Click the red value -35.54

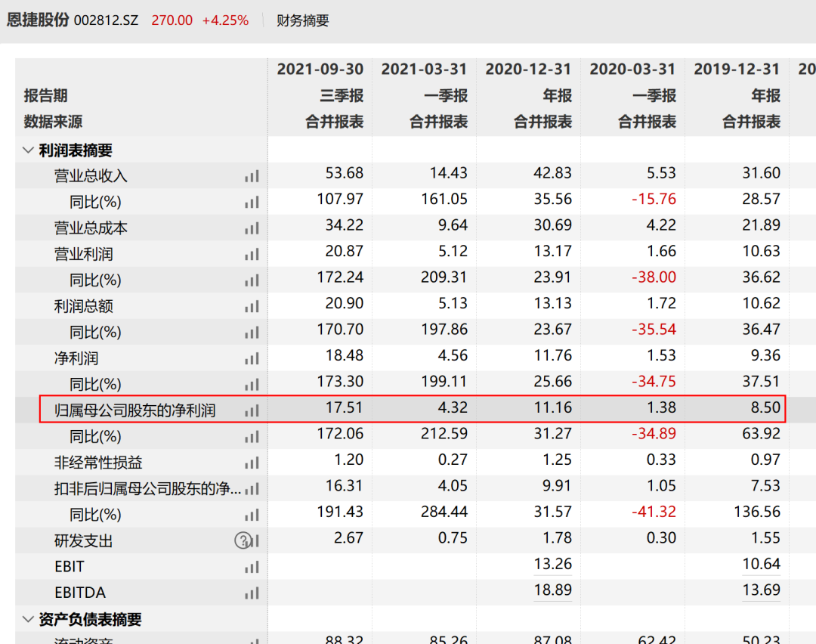(x=654, y=329)
